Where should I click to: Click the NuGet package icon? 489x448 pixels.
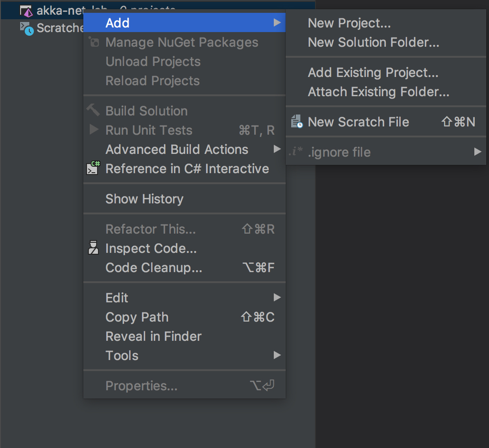tap(93, 43)
